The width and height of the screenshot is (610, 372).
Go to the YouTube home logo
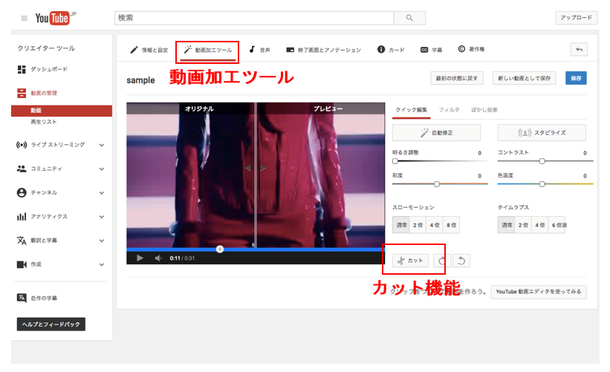(x=53, y=18)
